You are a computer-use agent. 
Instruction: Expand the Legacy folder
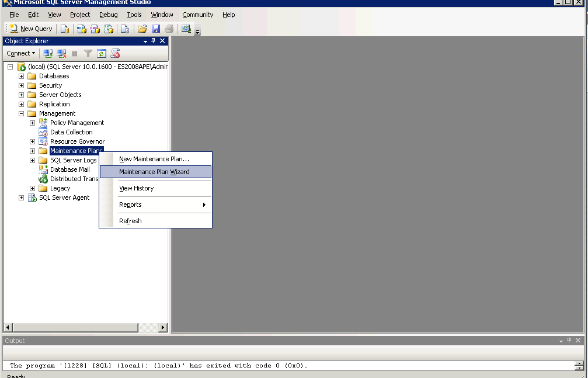tap(32, 189)
